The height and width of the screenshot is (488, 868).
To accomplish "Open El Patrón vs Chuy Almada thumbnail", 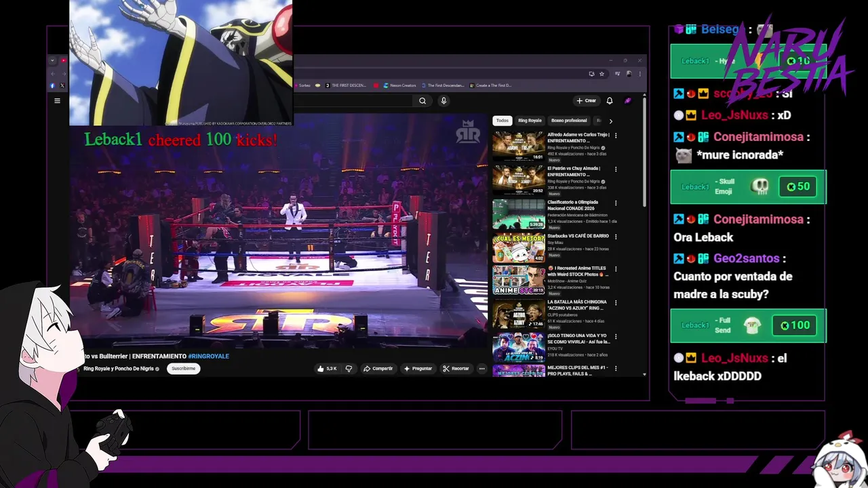I will 519,180.
